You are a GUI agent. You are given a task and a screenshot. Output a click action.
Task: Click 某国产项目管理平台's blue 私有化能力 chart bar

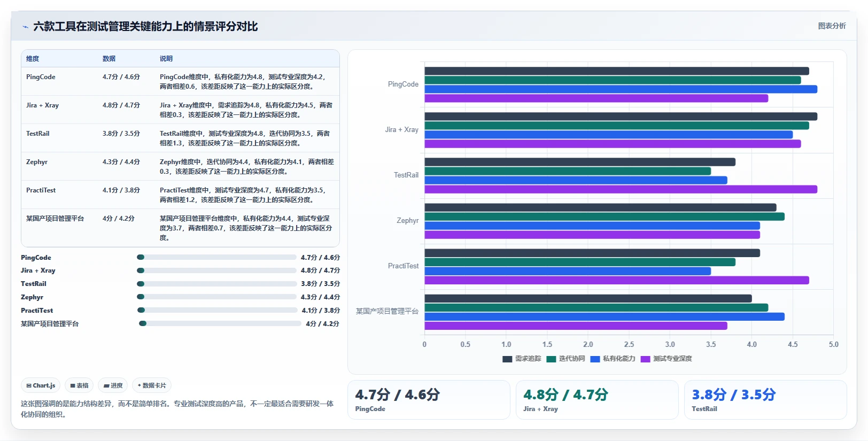tap(604, 316)
